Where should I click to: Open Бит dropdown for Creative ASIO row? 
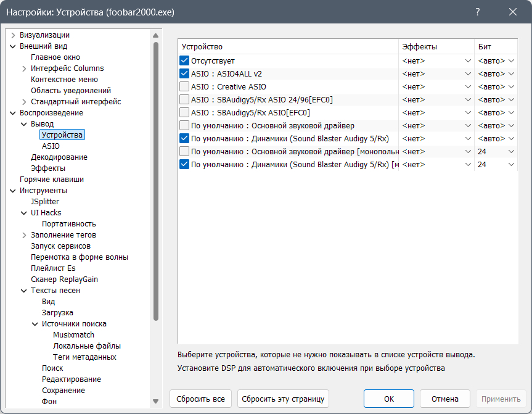pyautogui.click(x=511, y=86)
